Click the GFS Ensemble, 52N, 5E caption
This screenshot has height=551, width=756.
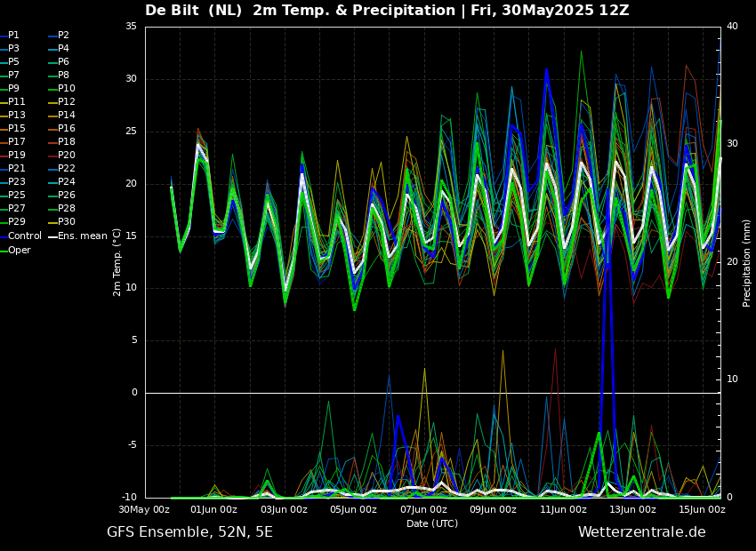[189, 532]
